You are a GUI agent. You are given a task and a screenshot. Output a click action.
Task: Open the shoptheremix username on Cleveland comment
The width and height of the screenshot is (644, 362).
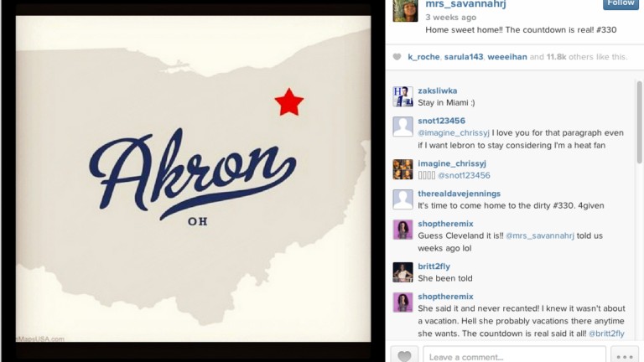click(x=445, y=224)
